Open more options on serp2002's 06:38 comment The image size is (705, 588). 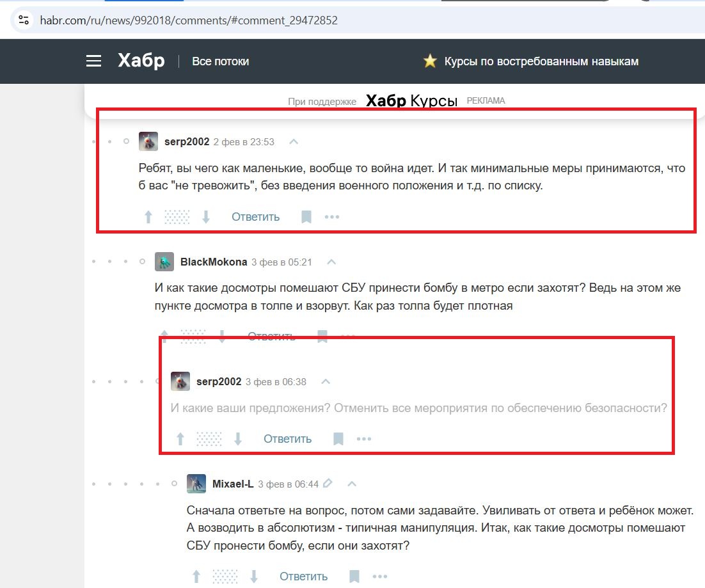(x=364, y=439)
